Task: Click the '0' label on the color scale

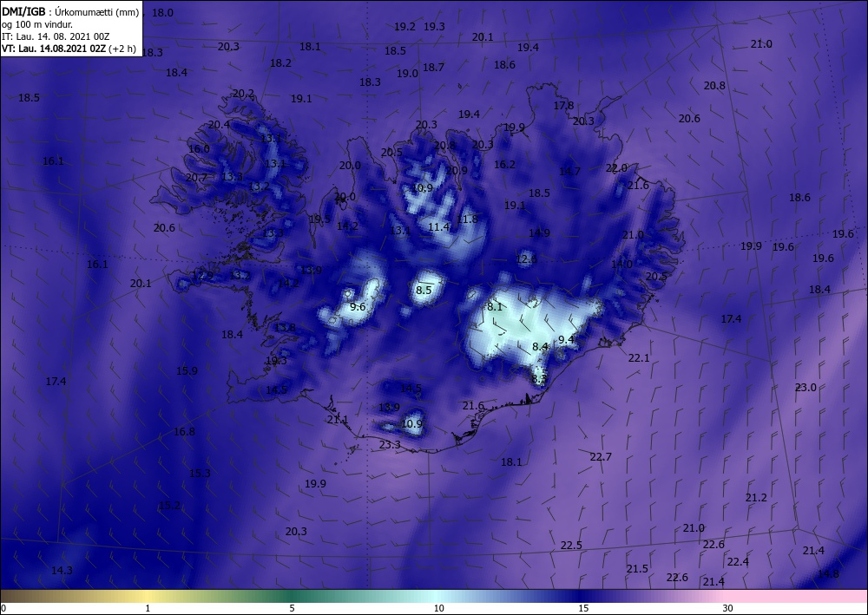Action: 3,608
